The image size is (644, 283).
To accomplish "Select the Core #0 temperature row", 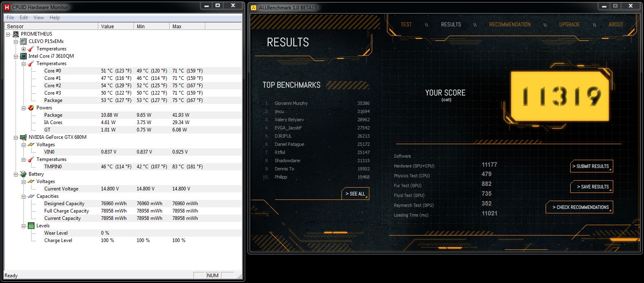I will (123, 71).
